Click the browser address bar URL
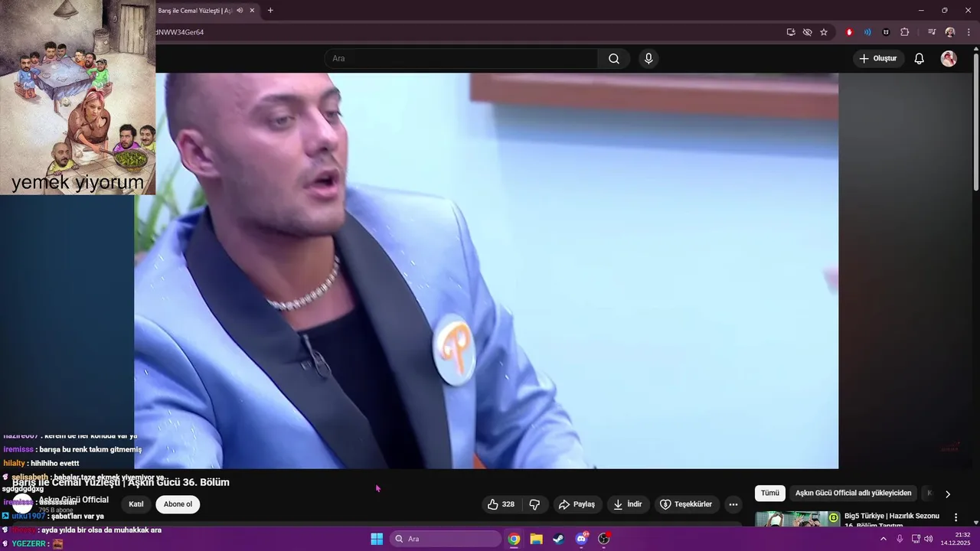Viewport: 980px width, 551px height. click(180, 32)
